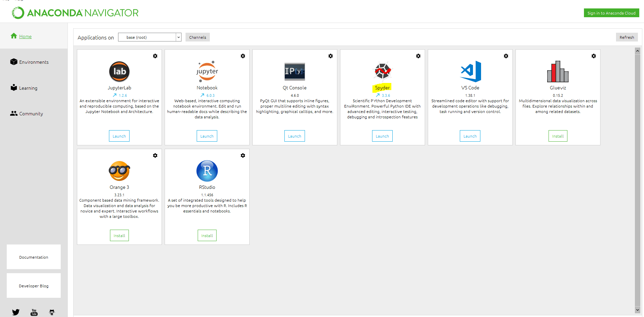Screen dimensions: 644x317
Task: Switch to Community tab
Action: click(x=27, y=114)
